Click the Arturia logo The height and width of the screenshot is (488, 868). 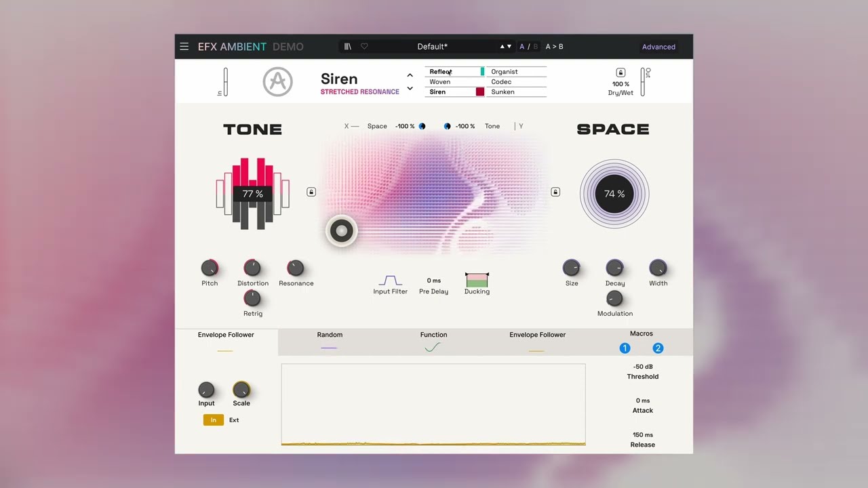(x=277, y=82)
